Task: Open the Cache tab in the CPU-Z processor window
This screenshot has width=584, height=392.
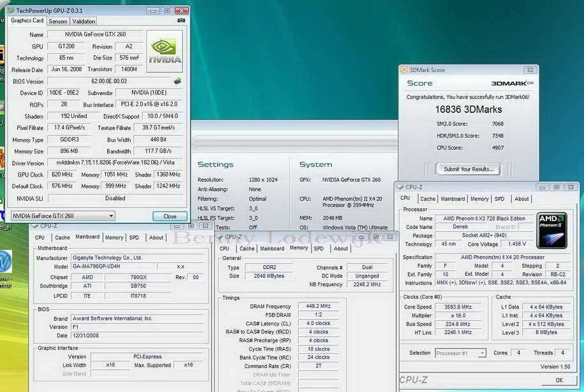Action: pos(428,199)
